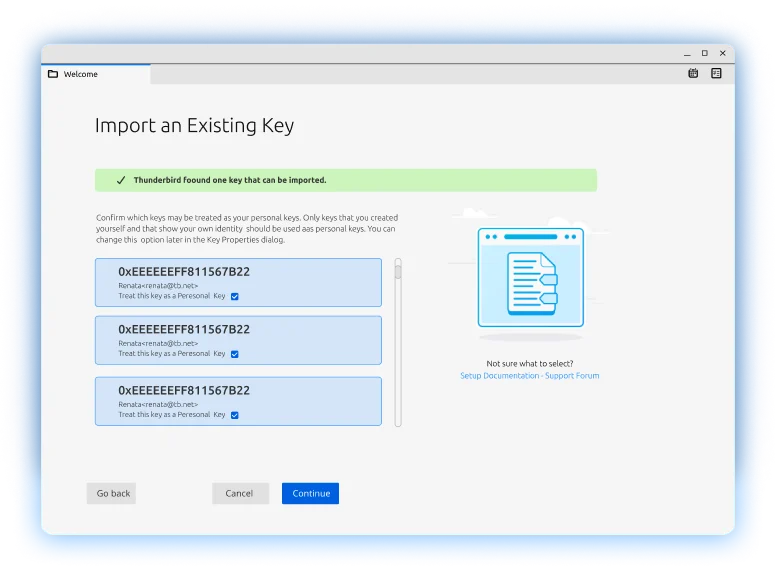The image size is (775, 578).
Task: Close the Thunderbird window
Action: (723, 53)
